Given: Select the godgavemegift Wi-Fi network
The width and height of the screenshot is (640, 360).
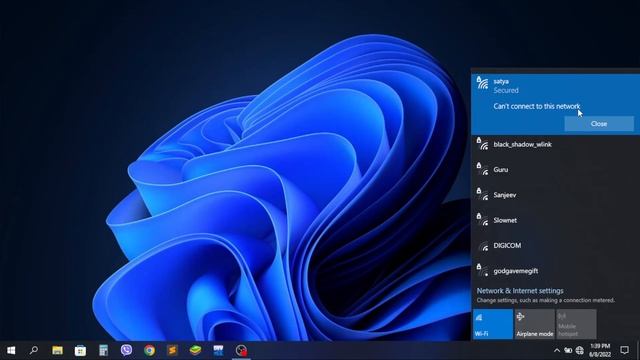Looking at the screenshot, I should click(556, 271).
